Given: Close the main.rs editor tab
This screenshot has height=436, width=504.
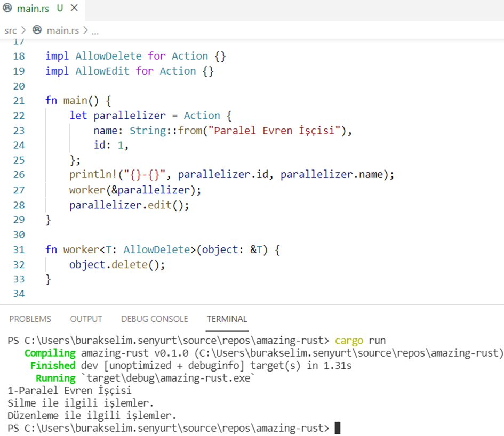Looking at the screenshot, I should point(74,9).
